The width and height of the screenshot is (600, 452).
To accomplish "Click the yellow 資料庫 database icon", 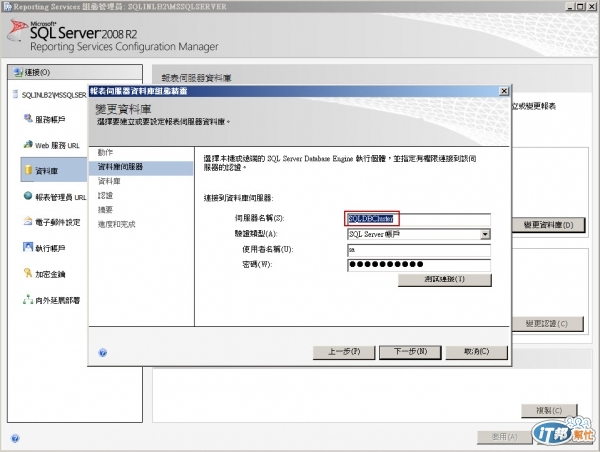I will pos(28,170).
